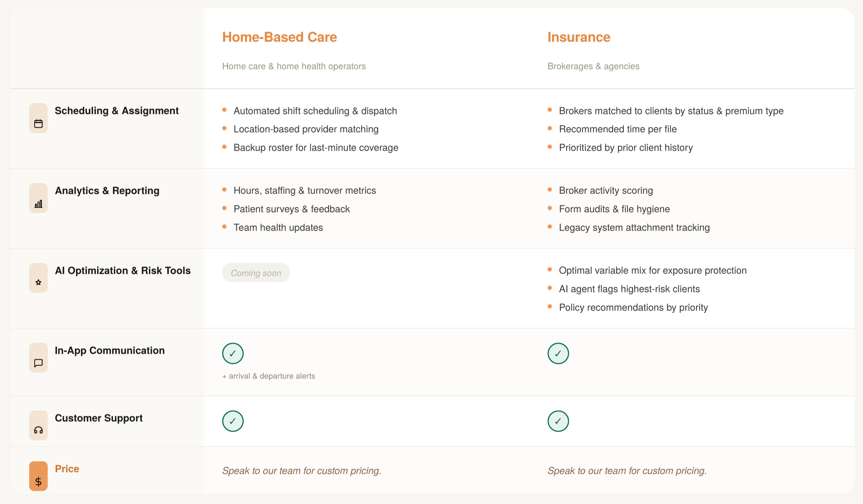863x504 pixels.
Task: Click AI agent flags highest-risk clients item
Action: coord(629,289)
